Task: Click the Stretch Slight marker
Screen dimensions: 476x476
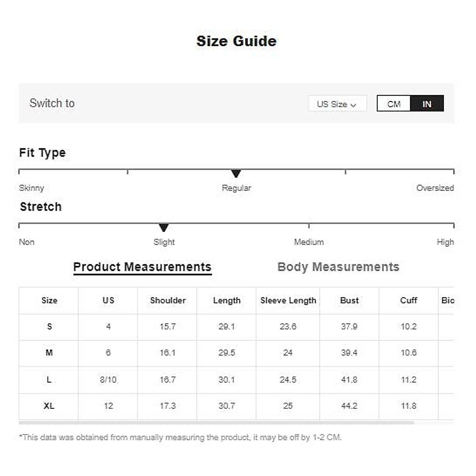Action: [x=163, y=227]
